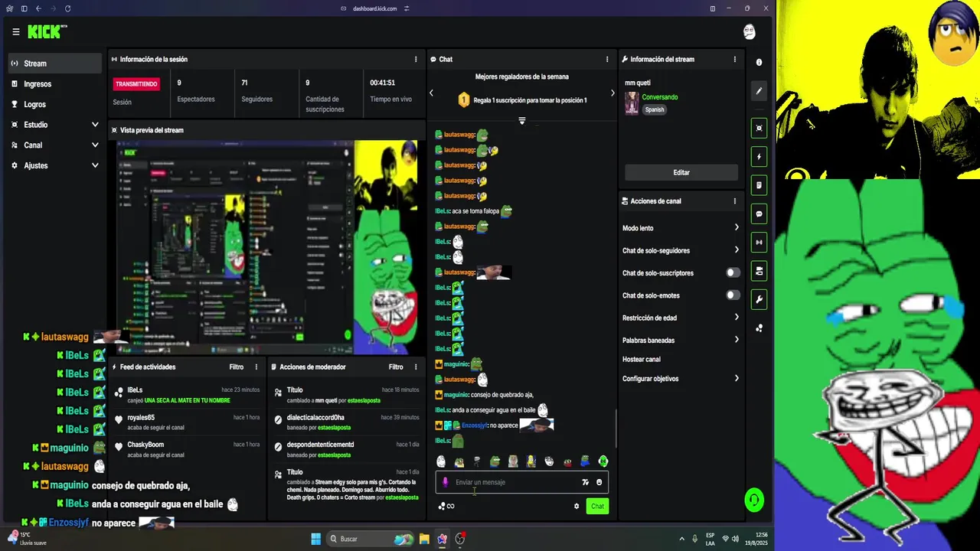The height and width of the screenshot is (551, 980).
Task: Click the three-dots cluster icon at sidebar bottom
Action: click(759, 328)
